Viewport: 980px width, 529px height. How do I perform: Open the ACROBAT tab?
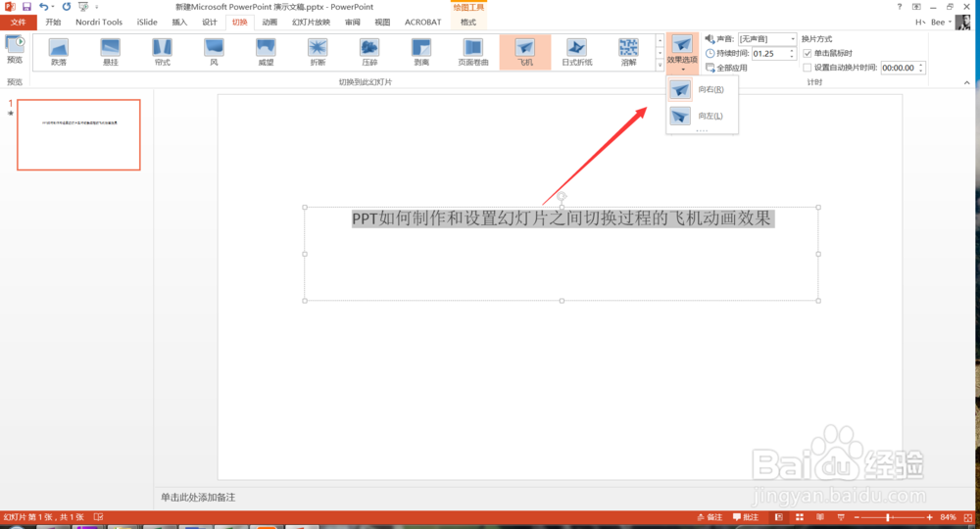pyautogui.click(x=422, y=22)
